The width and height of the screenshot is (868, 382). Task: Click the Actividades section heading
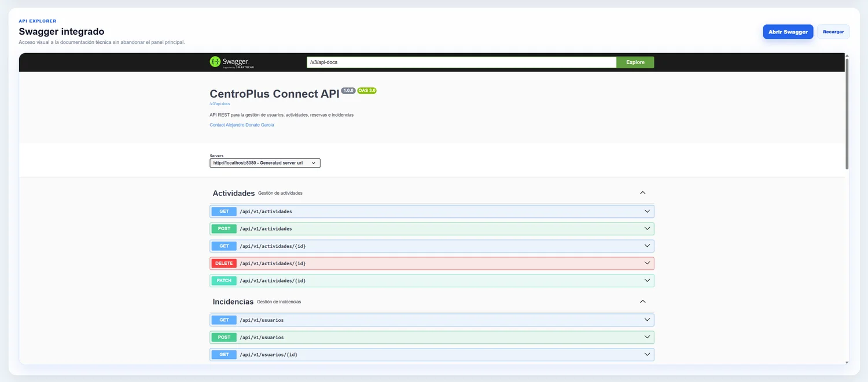click(x=234, y=193)
